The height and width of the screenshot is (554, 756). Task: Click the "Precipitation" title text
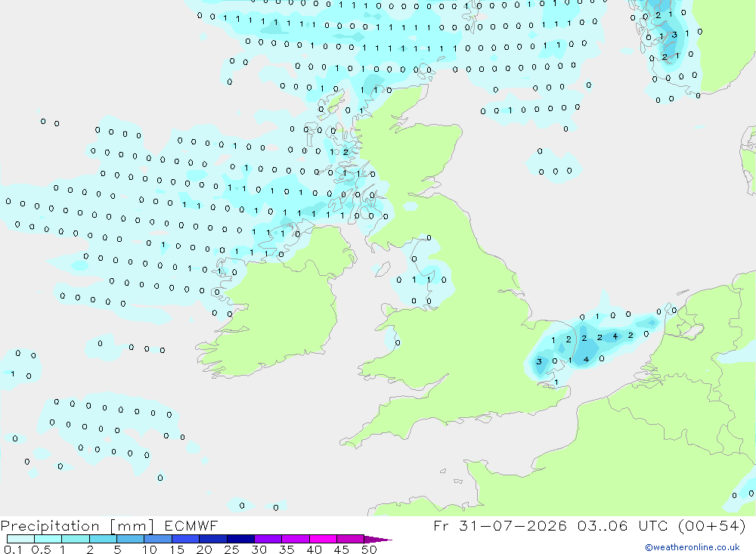tap(50, 526)
